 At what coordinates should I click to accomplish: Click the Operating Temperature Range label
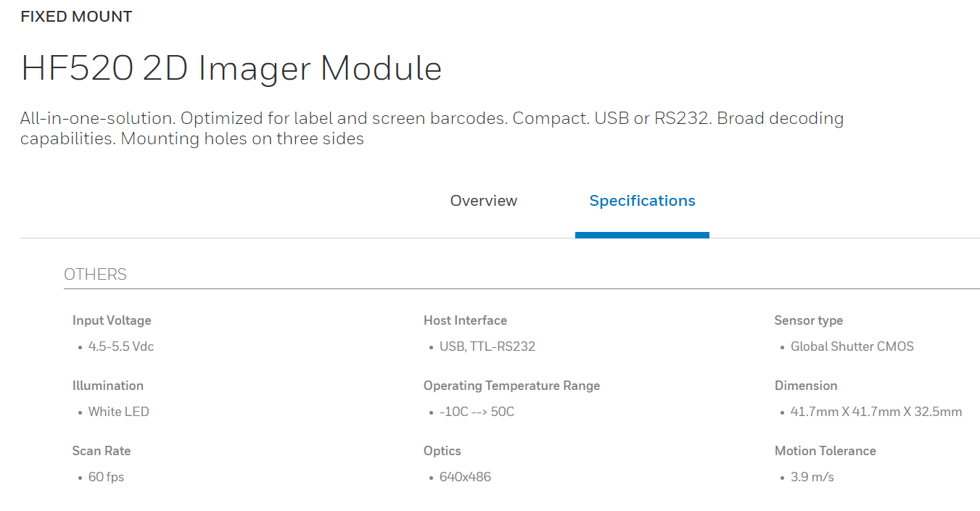[511, 386]
